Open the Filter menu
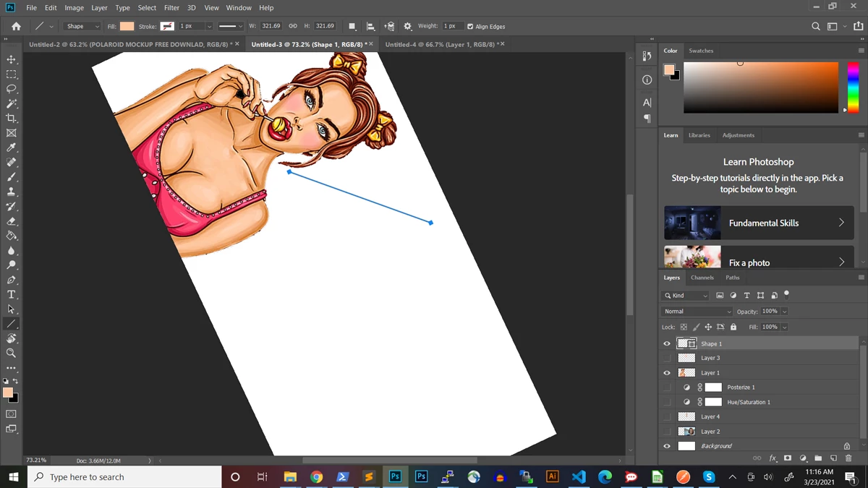The height and width of the screenshot is (488, 868). 171,8
